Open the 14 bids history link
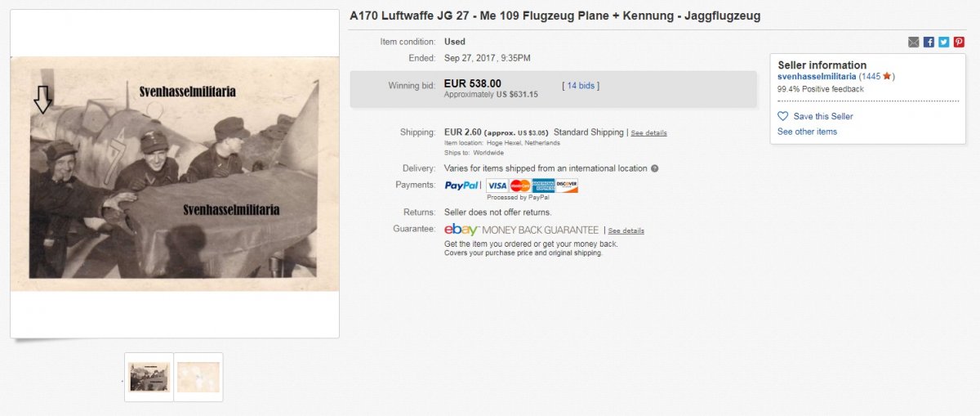The height and width of the screenshot is (416, 980). pos(581,85)
